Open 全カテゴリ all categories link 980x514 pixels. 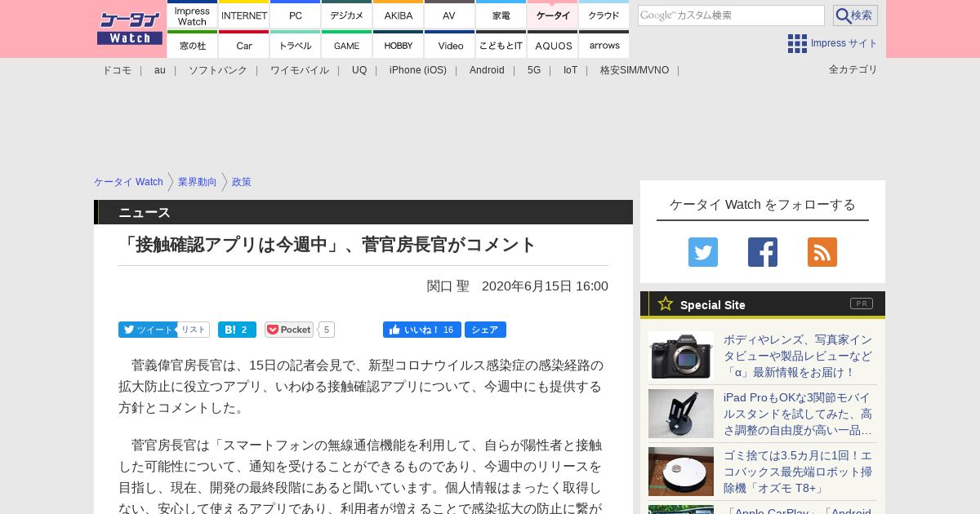click(853, 69)
